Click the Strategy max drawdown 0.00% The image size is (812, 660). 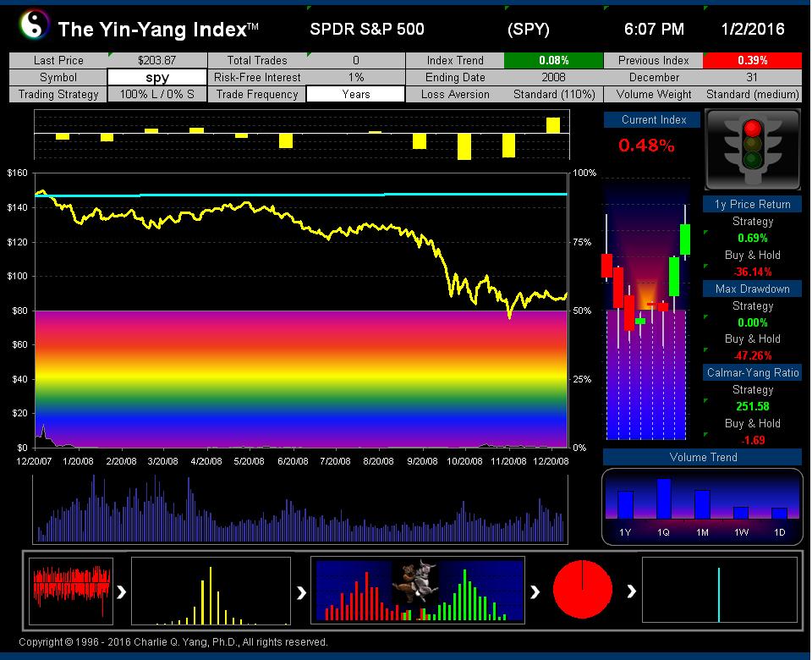753,322
